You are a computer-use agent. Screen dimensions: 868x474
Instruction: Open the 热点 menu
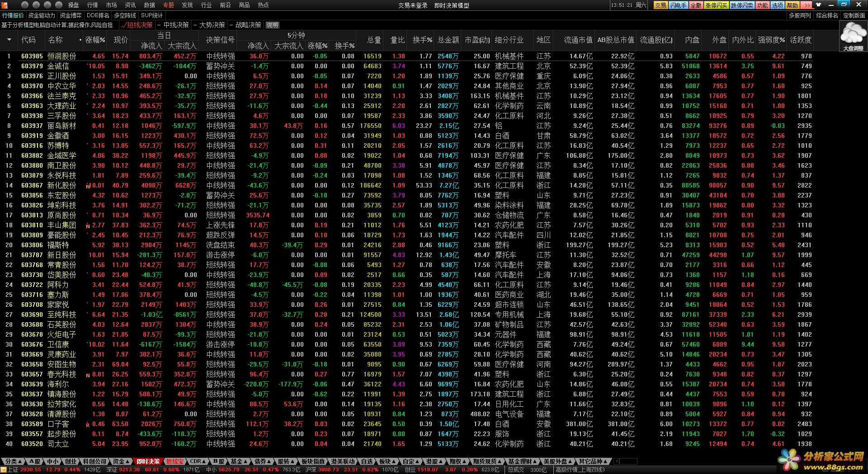coord(263,5)
